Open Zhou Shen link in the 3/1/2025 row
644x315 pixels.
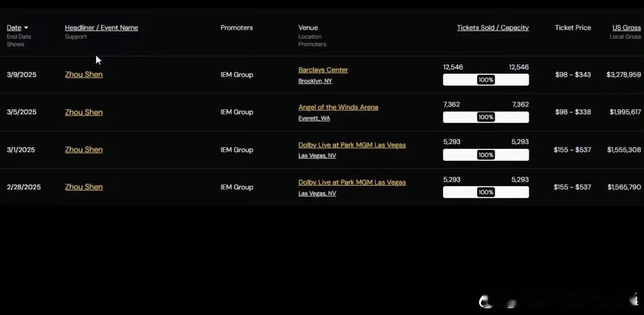pyautogui.click(x=83, y=149)
